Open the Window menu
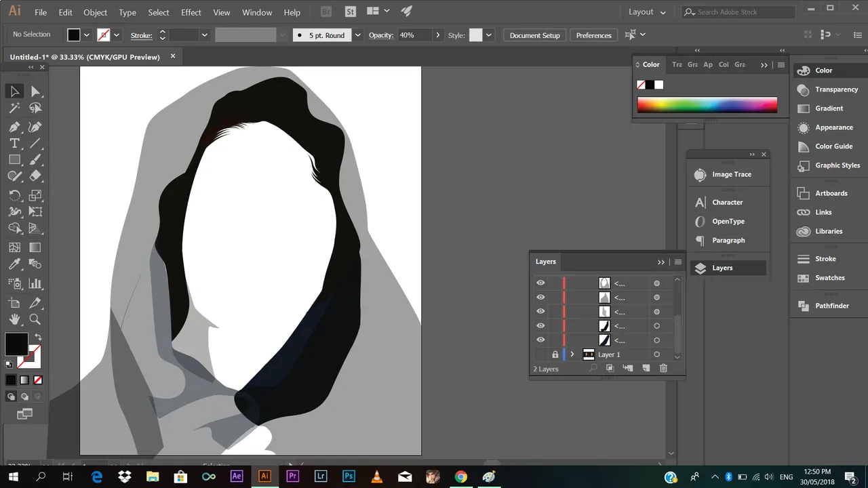Viewport: 868px width, 488px height. [x=257, y=12]
